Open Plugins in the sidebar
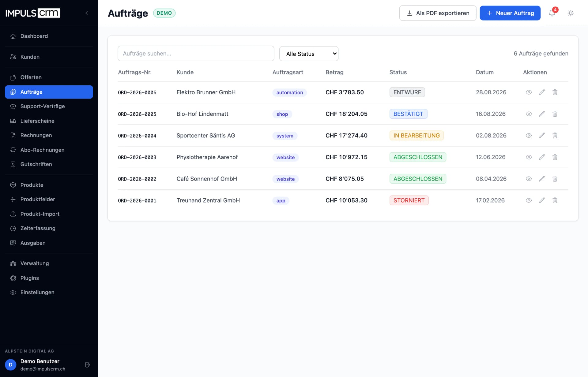The width and height of the screenshot is (588, 377). pyautogui.click(x=49, y=278)
